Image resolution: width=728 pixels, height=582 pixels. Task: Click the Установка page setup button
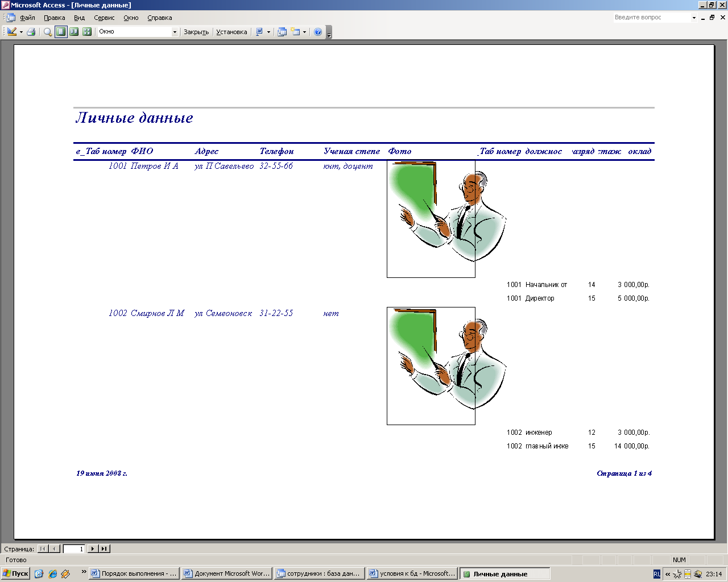click(231, 32)
